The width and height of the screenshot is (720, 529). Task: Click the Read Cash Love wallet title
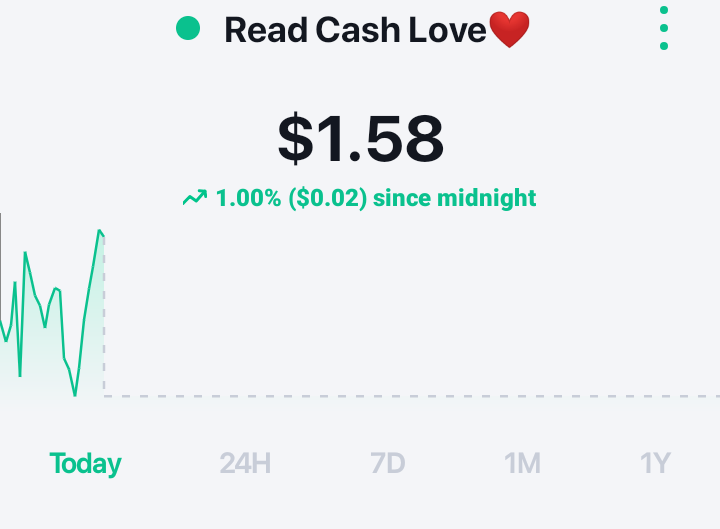click(x=355, y=30)
